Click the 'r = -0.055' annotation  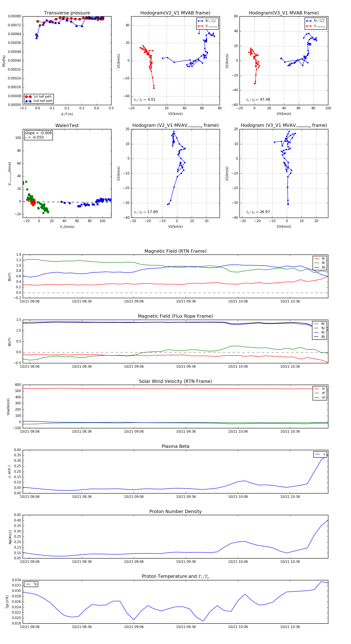tap(35, 137)
